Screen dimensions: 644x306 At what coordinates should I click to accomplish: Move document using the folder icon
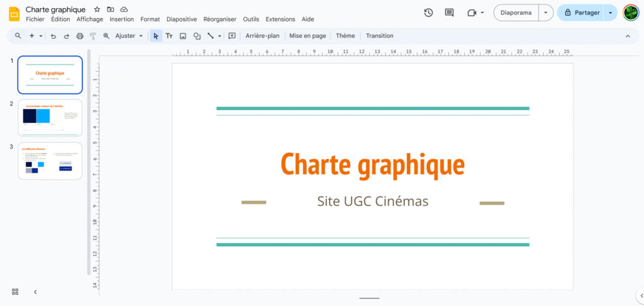tap(111, 9)
